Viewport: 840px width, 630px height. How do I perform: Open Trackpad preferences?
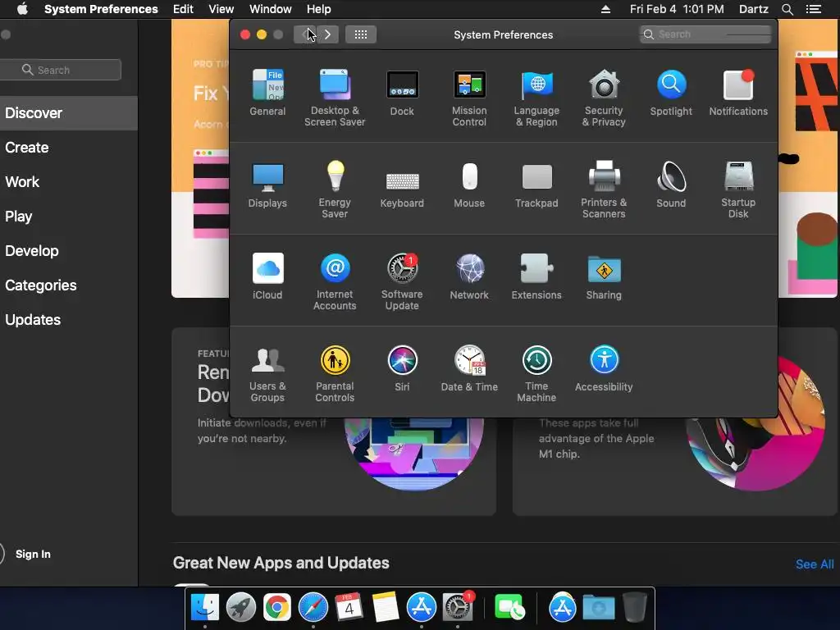coord(536,185)
